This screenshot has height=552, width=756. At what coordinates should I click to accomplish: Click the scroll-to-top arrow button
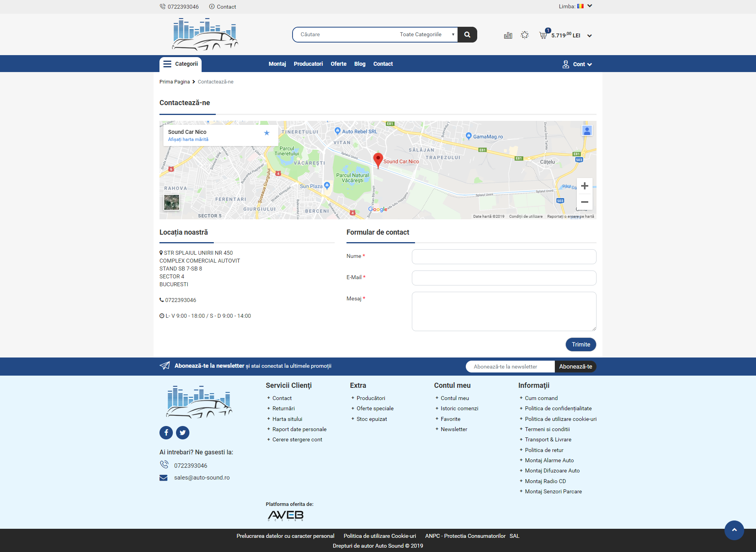734,530
